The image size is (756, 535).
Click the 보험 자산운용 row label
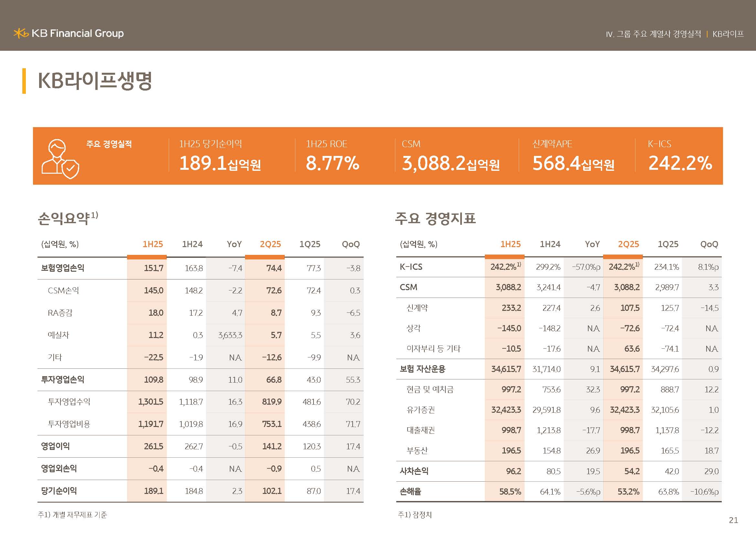coord(422,369)
